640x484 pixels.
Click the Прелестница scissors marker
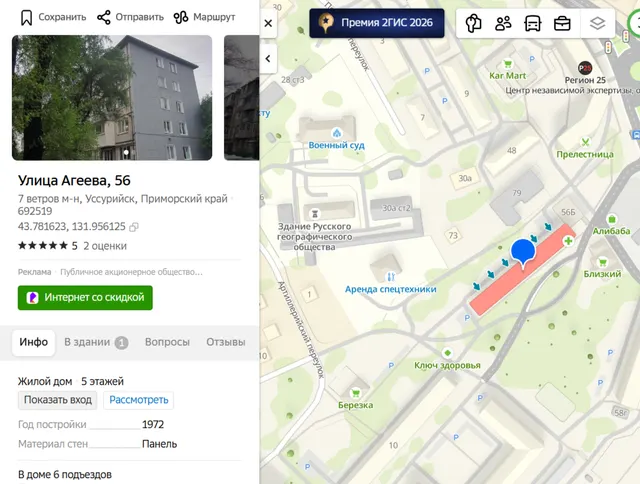(x=585, y=142)
